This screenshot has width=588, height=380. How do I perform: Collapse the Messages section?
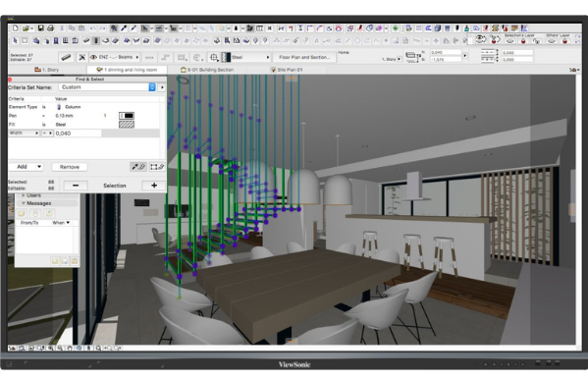(24, 203)
